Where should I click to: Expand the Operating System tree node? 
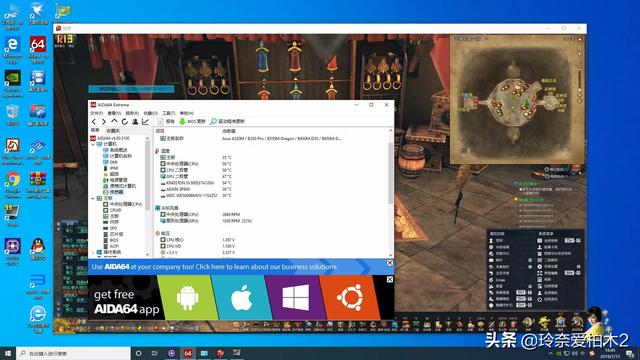tap(93, 253)
